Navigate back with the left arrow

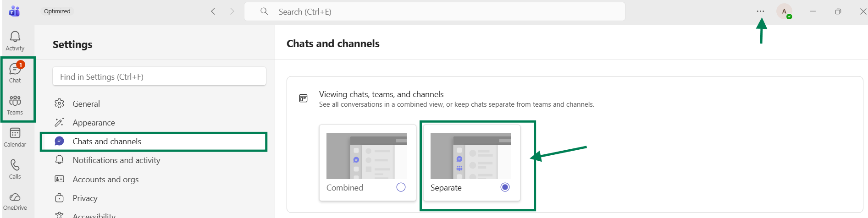[x=213, y=11]
